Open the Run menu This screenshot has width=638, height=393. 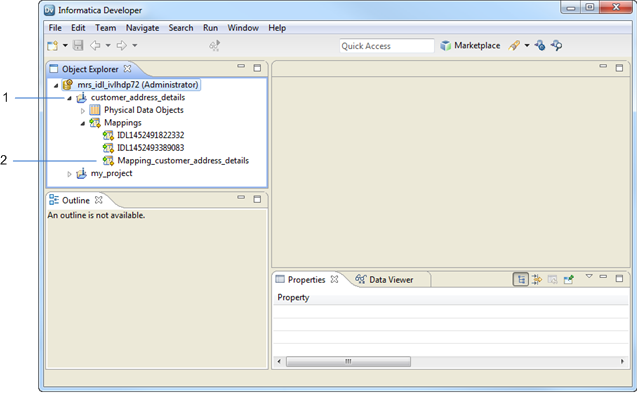click(210, 28)
